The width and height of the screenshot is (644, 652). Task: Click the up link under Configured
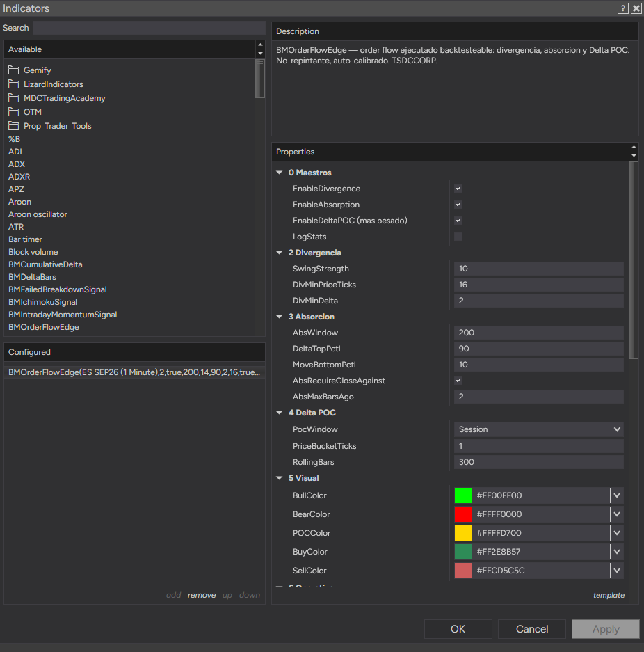227,595
